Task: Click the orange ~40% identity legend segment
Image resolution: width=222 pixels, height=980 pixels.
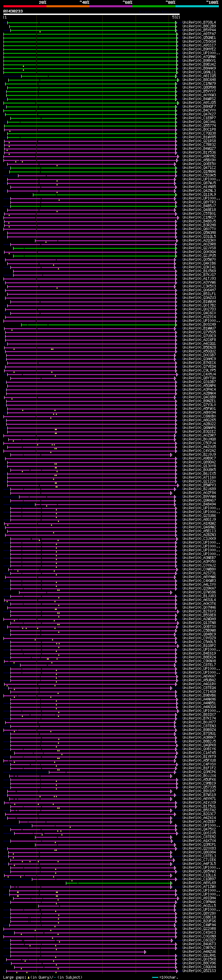Action: (x=68, y=6)
